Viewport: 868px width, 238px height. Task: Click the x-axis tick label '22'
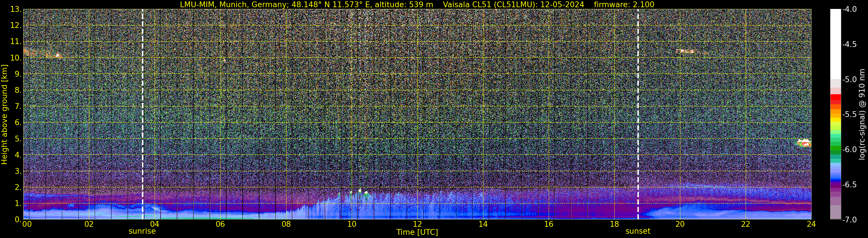746,224
